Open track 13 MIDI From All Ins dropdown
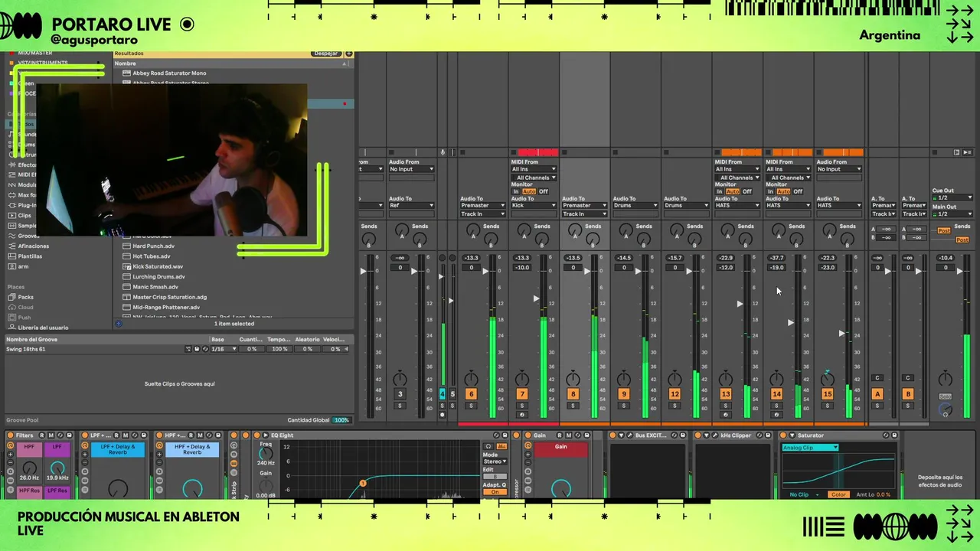 click(x=737, y=169)
